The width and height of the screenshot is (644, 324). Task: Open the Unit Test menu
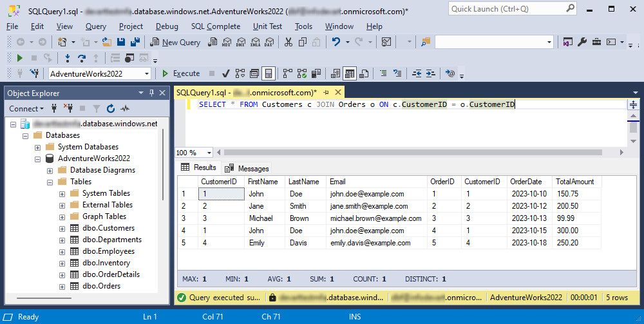point(267,26)
